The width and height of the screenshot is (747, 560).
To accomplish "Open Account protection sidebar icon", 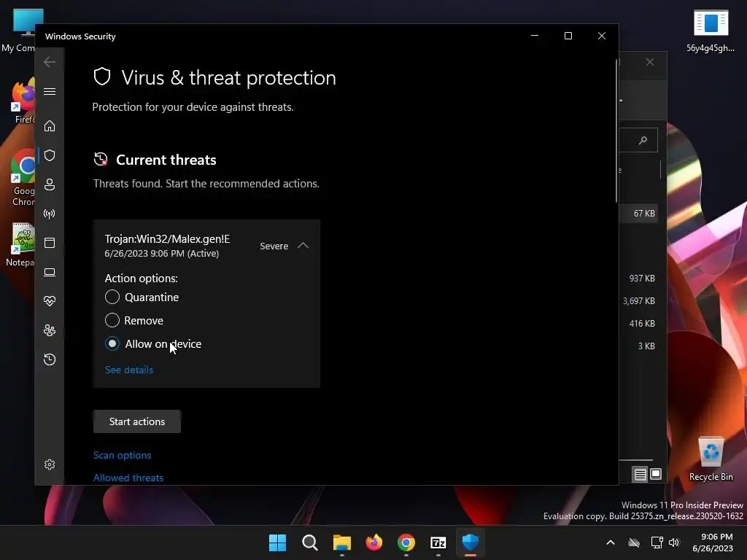I will (x=50, y=184).
